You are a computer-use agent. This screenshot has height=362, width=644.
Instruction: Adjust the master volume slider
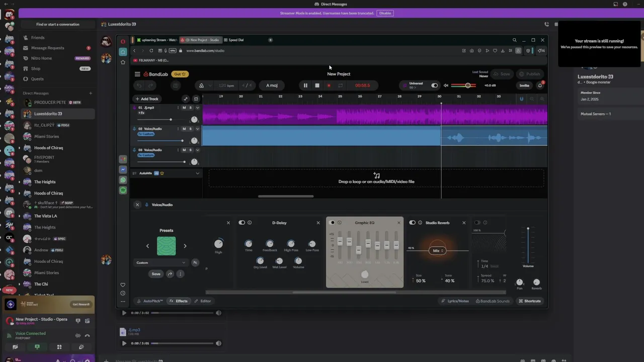467,85
